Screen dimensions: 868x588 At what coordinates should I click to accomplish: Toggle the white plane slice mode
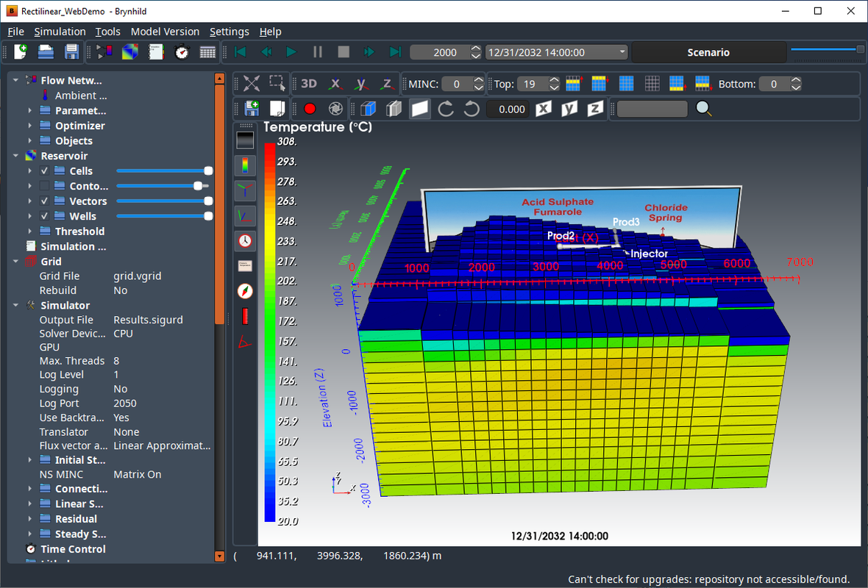419,109
